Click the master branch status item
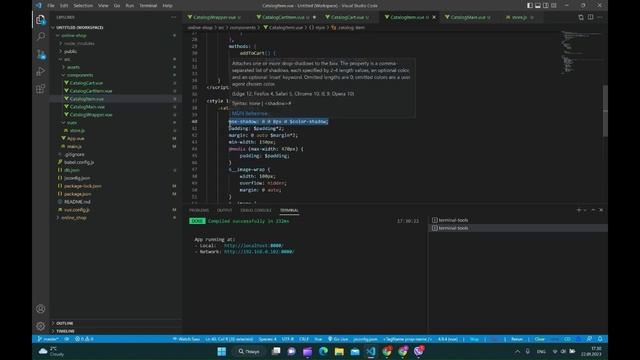Viewport: 640px width, 360px height. [48, 339]
